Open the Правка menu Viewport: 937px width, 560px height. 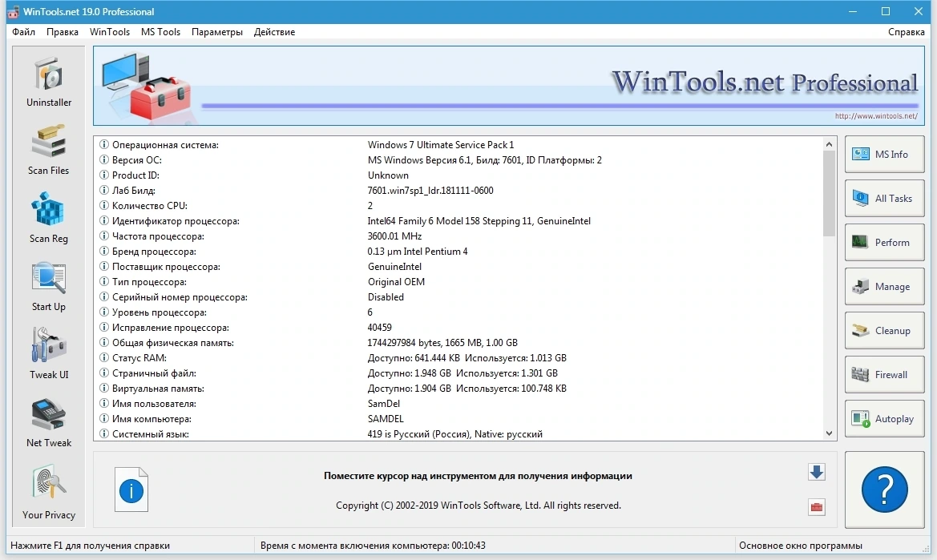pos(63,32)
